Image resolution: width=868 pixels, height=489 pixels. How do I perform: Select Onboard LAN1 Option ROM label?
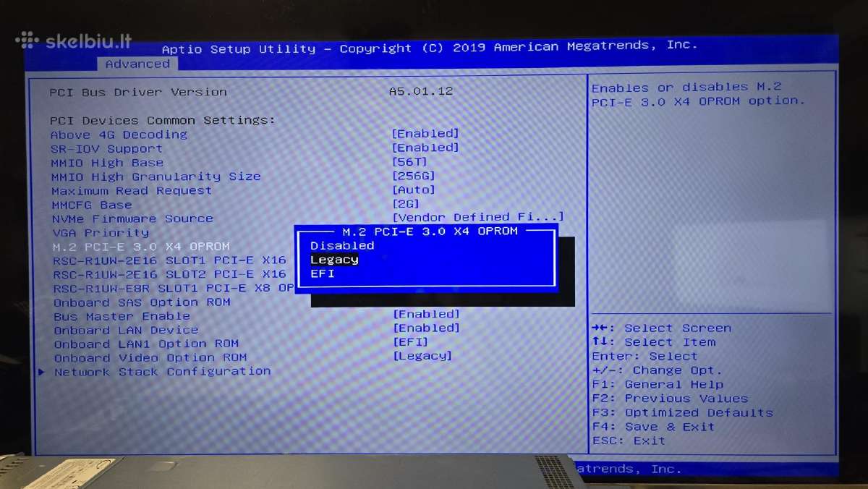click(146, 344)
